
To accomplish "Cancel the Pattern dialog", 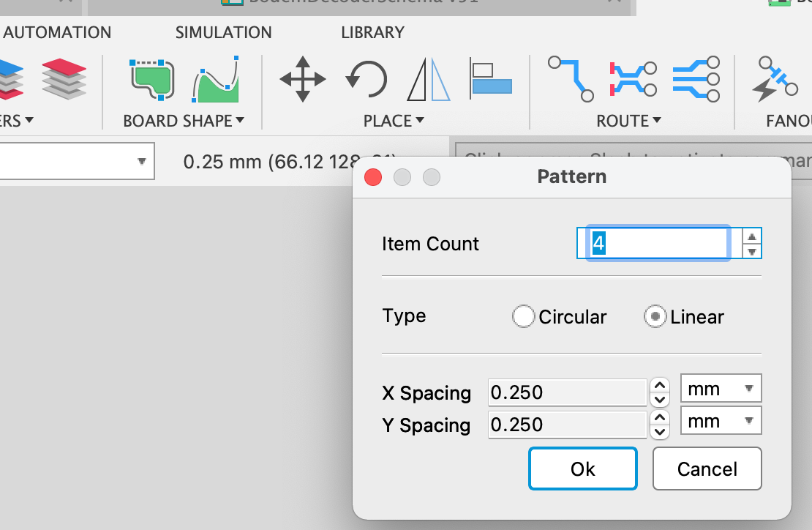I will click(707, 469).
